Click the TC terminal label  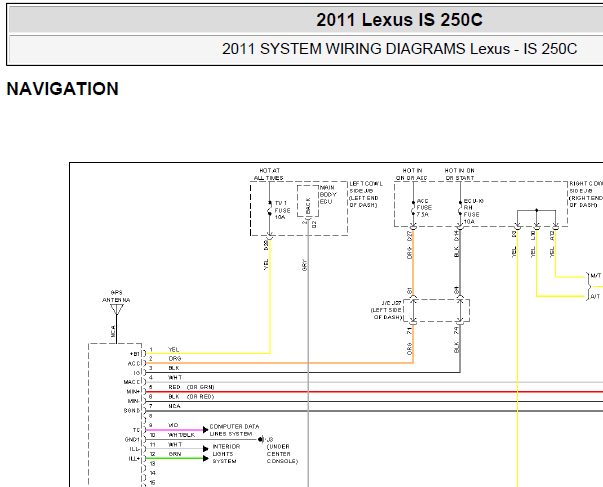point(137,430)
